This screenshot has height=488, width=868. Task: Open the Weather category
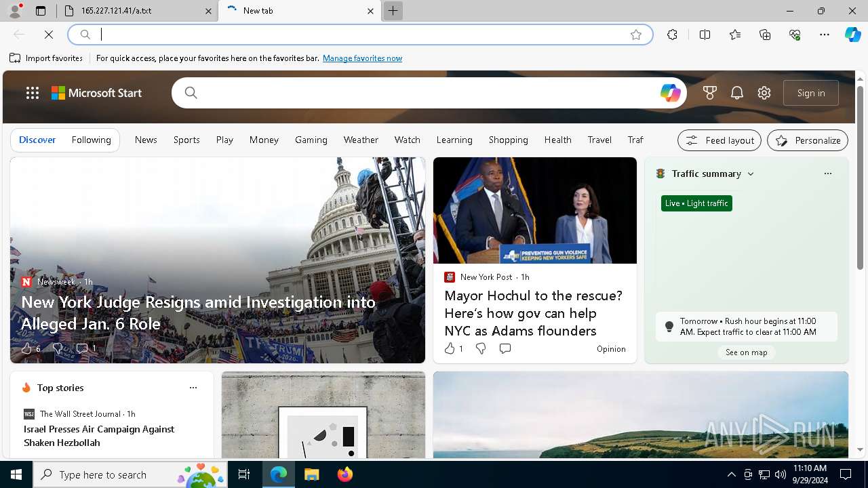click(x=361, y=140)
